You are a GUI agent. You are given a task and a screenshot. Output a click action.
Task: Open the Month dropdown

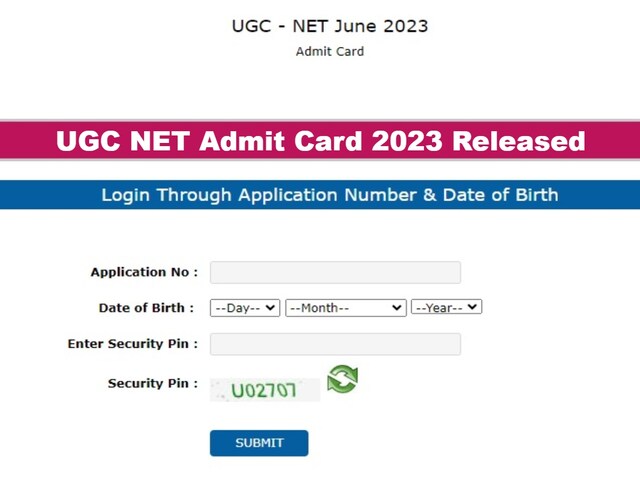[x=344, y=308]
